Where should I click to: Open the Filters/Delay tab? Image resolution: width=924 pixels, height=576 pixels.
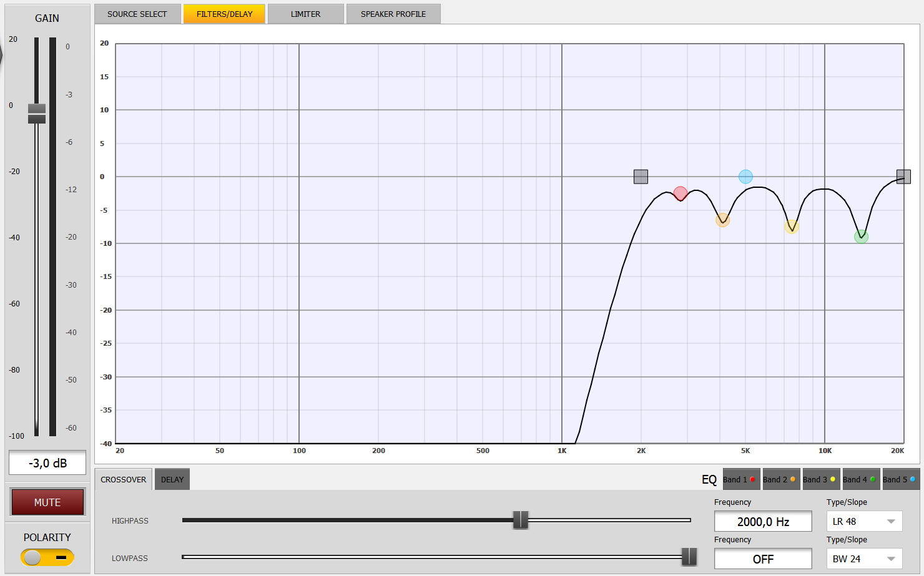coord(224,14)
